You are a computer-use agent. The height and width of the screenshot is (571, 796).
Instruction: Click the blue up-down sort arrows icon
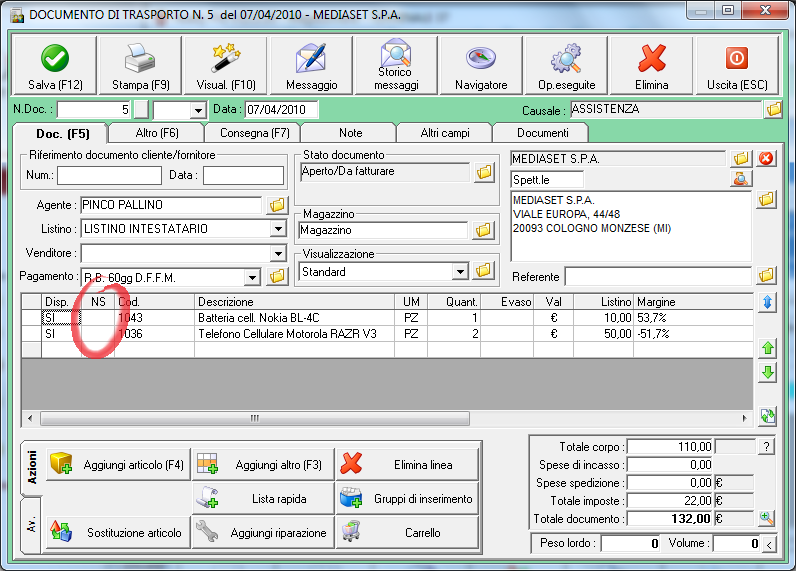tap(768, 303)
